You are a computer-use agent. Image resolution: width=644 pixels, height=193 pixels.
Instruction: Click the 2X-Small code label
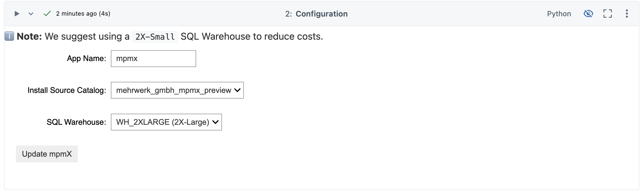click(155, 37)
